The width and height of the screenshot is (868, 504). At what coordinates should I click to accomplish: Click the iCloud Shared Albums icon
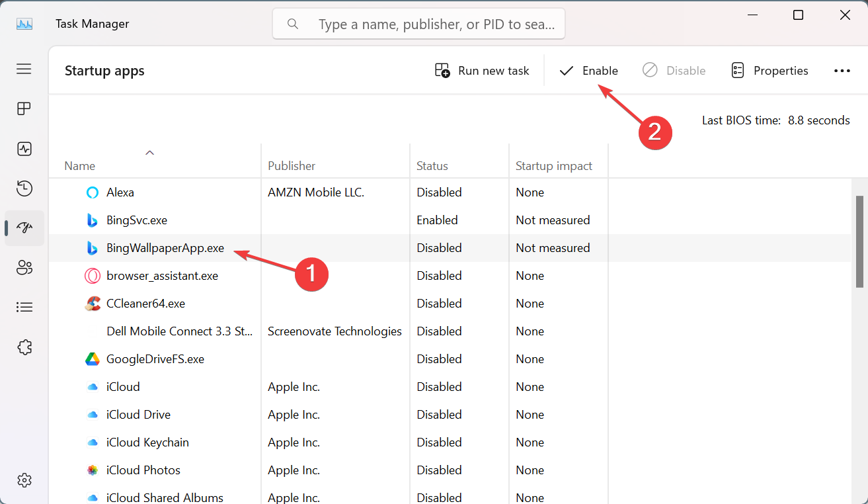click(x=92, y=497)
